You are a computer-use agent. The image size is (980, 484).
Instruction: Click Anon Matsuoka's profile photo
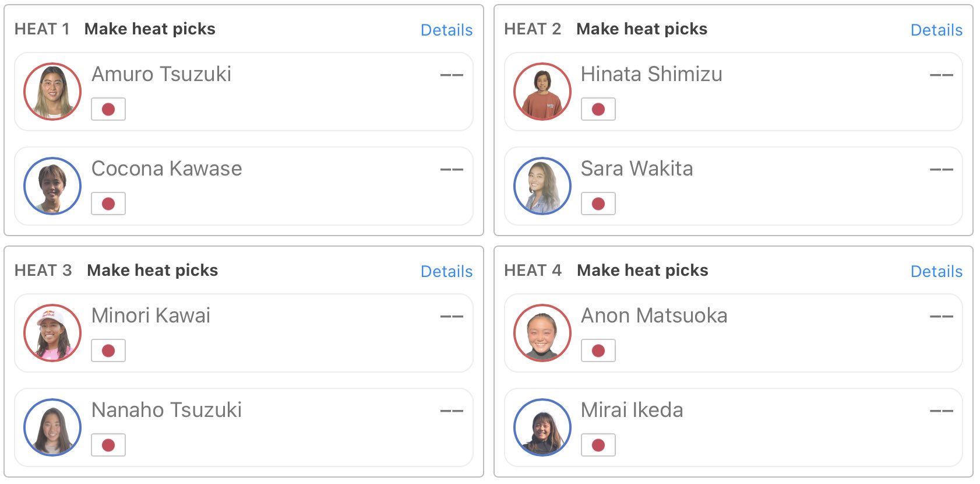(x=542, y=333)
